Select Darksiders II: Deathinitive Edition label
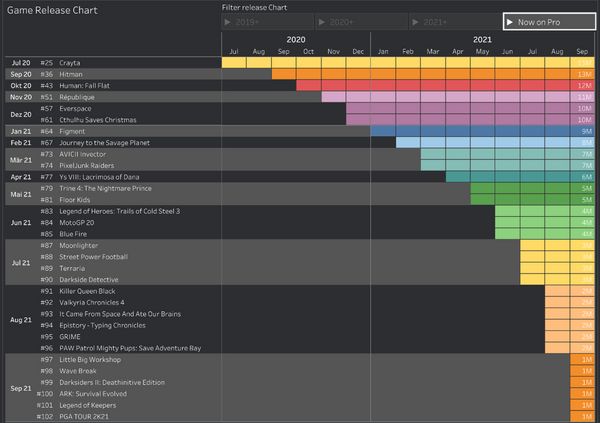Image resolution: width=600 pixels, height=423 pixels. (112, 382)
